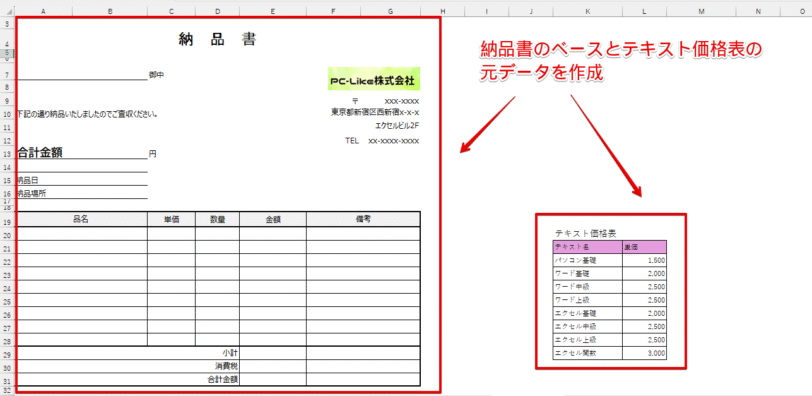Select column L header
The height and width of the screenshot is (396, 812).
tap(644, 11)
